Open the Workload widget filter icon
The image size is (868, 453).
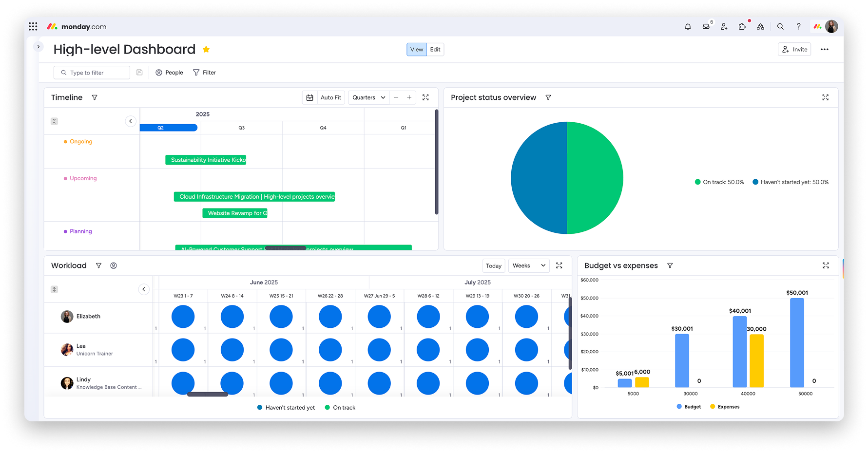98,265
